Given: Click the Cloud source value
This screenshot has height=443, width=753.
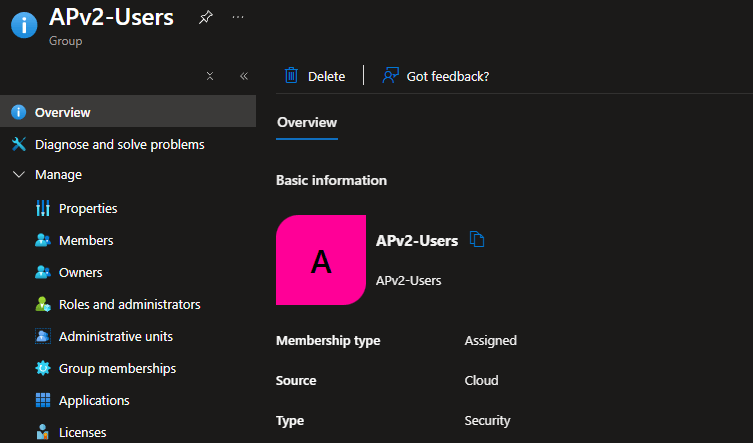Looking at the screenshot, I should click(x=482, y=380).
